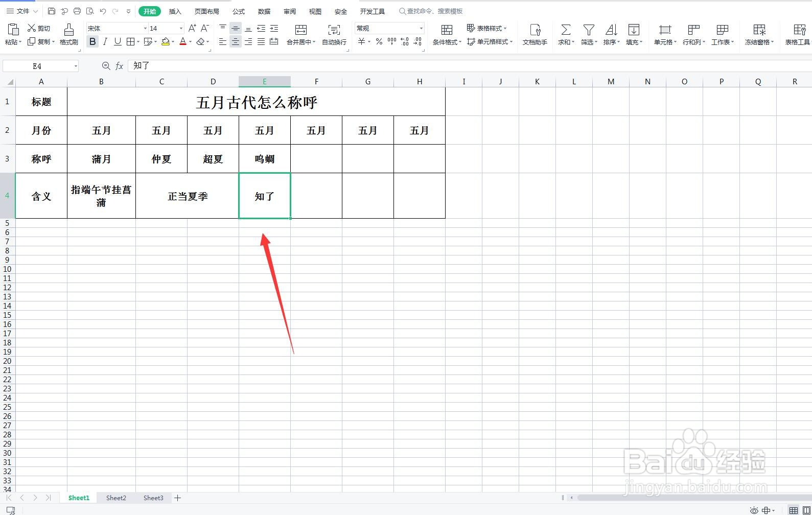Click the zoom magnifier beside fx
The height and width of the screenshot is (515, 812).
(106, 66)
